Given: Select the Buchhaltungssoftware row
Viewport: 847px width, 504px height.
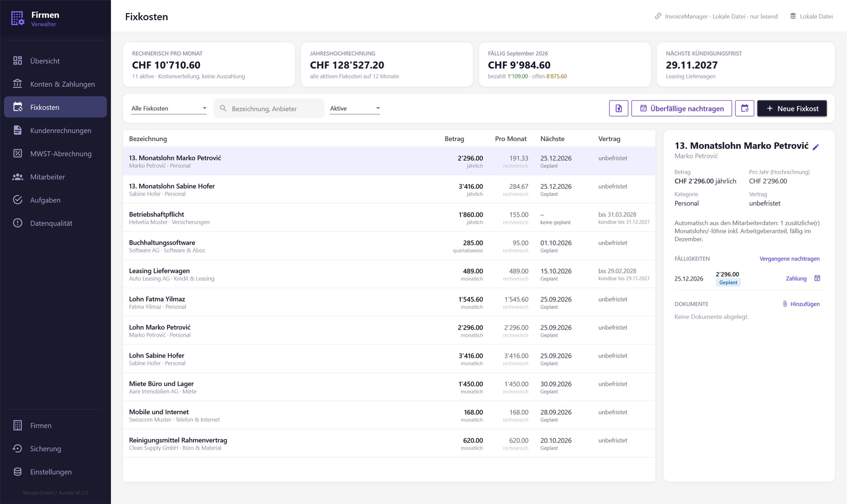Looking at the screenshot, I should [389, 246].
